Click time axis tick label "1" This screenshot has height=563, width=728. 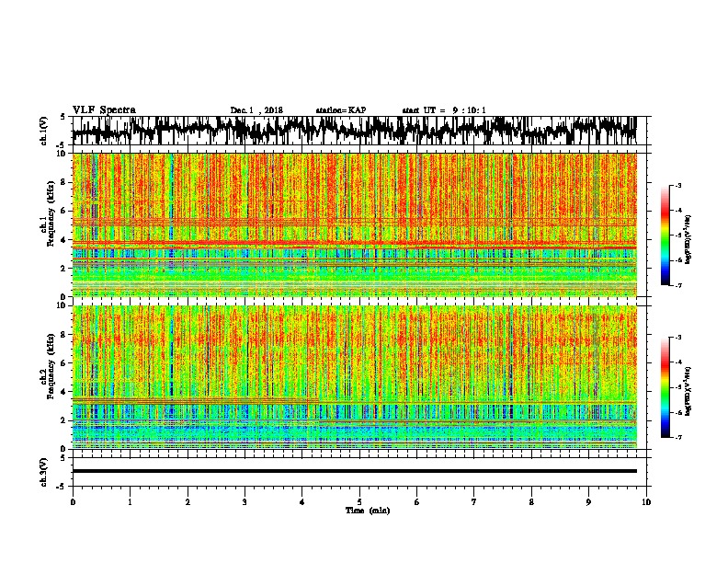click(130, 502)
